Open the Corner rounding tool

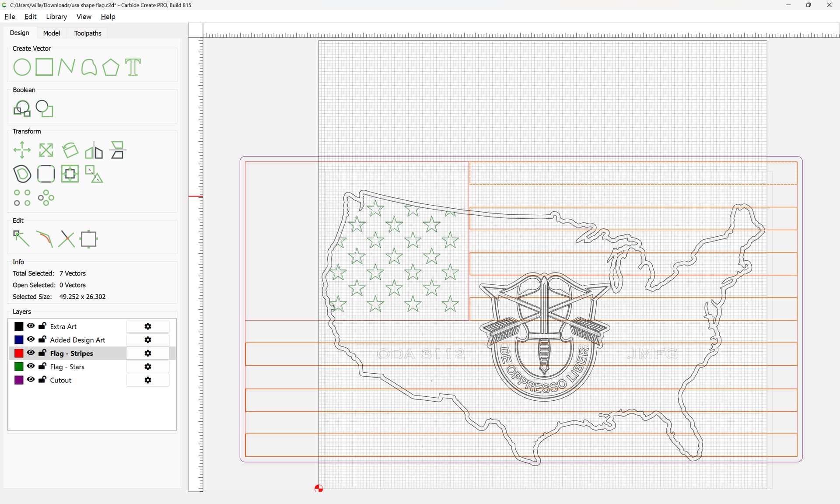pyautogui.click(x=46, y=174)
